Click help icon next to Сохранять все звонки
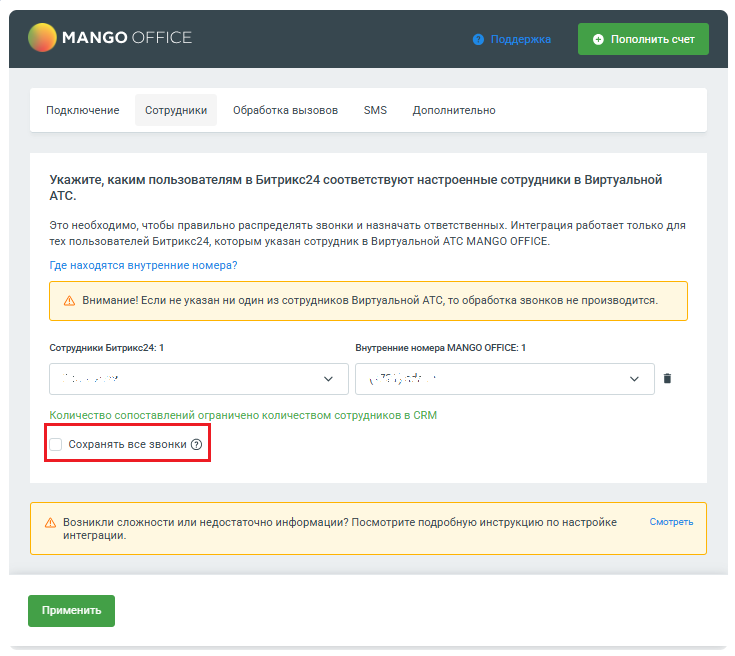 click(x=196, y=445)
